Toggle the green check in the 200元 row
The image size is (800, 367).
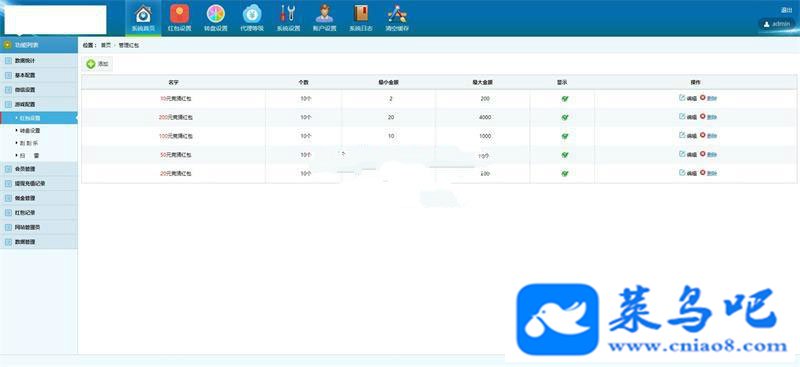[565, 117]
